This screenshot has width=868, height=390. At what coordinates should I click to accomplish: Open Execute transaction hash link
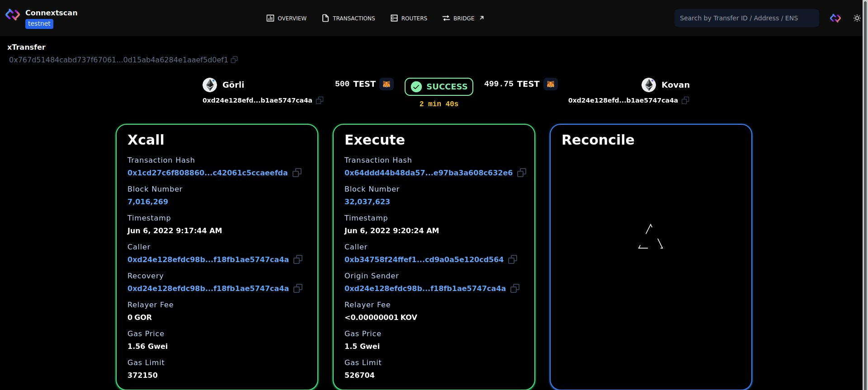(429, 173)
